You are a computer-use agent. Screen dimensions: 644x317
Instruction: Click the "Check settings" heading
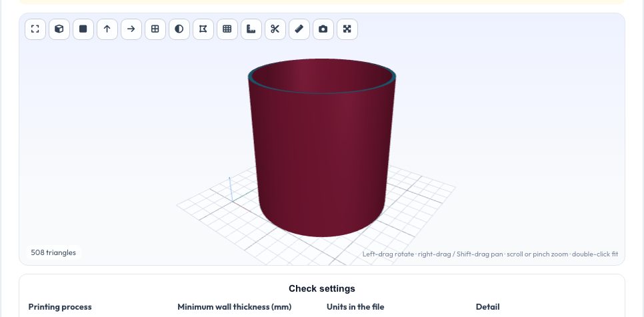pos(322,289)
